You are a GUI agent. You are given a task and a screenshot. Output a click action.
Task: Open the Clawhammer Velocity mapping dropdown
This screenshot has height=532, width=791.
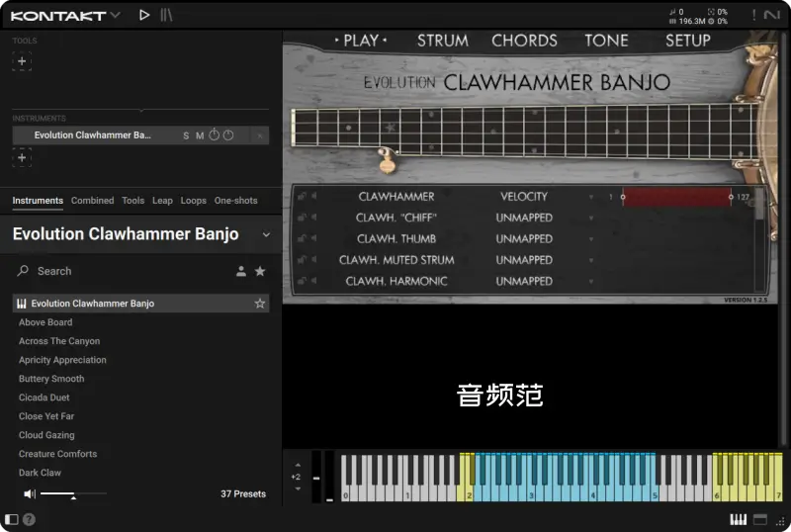(x=591, y=197)
